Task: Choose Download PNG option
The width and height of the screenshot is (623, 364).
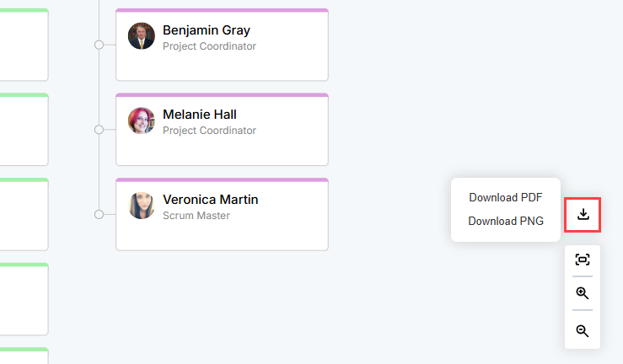Action: [506, 222]
